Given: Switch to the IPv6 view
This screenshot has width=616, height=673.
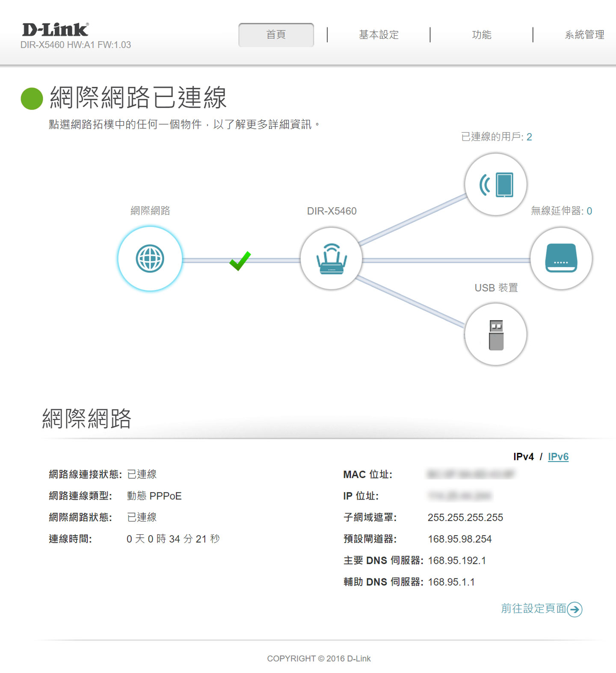Looking at the screenshot, I should click(x=558, y=457).
